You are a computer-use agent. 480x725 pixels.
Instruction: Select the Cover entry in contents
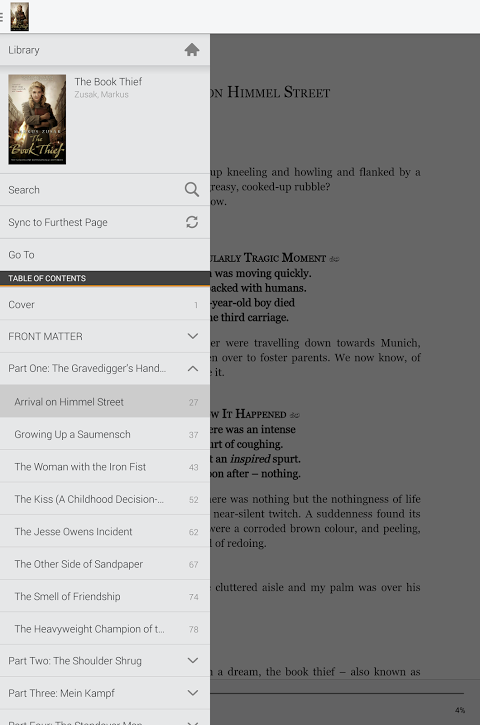pos(105,304)
